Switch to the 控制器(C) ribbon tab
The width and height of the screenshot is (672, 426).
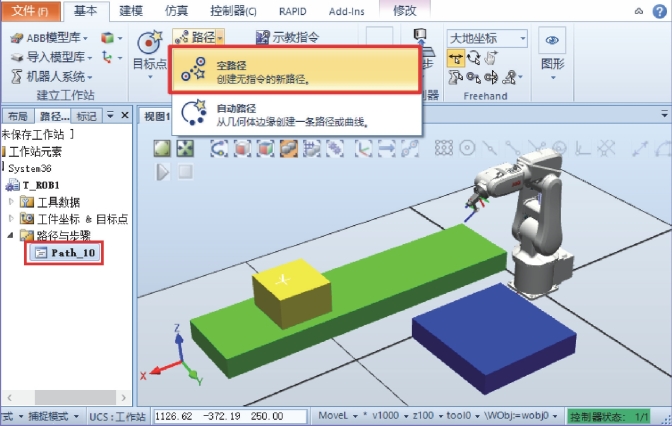[234, 11]
